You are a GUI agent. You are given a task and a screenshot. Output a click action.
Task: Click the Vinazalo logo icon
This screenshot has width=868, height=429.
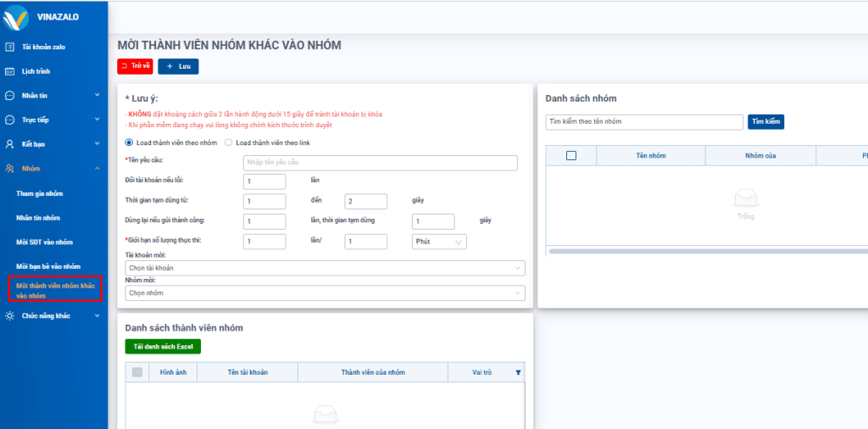pyautogui.click(x=17, y=17)
